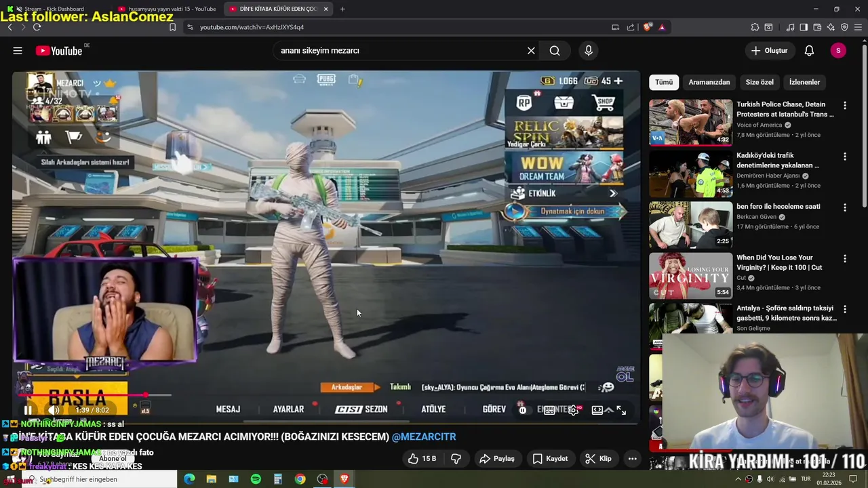Toggle subtitles in the video player

click(x=550, y=410)
